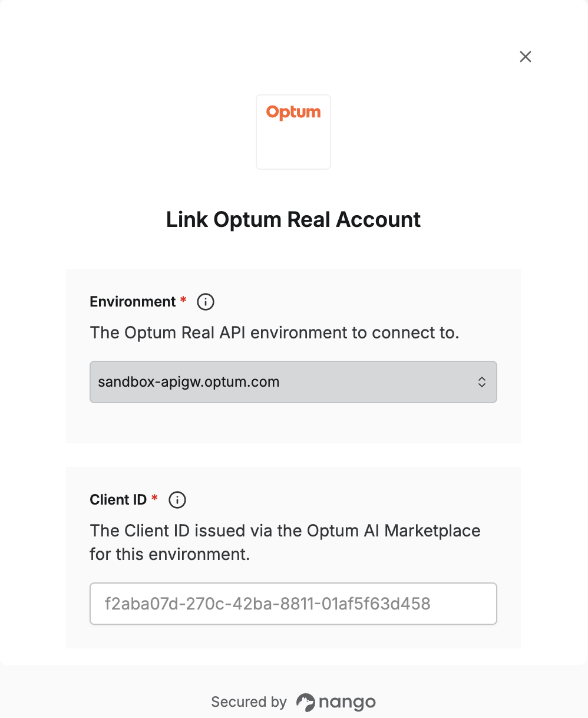
Task: Click the Client ID description about AI Marketplace
Action: [x=285, y=542]
